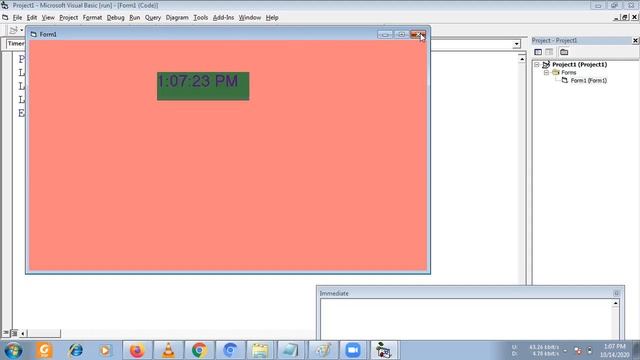Image resolution: width=640 pixels, height=360 pixels.
Task: Close the Project explorer panel
Action: tap(635, 40)
